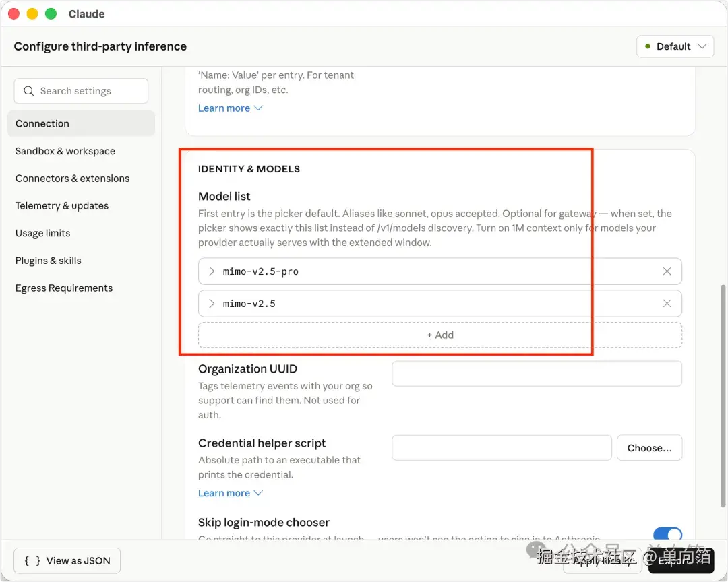Expand Learn more under Credential helper script
Viewport: 728px width, 582px height.
coord(231,493)
